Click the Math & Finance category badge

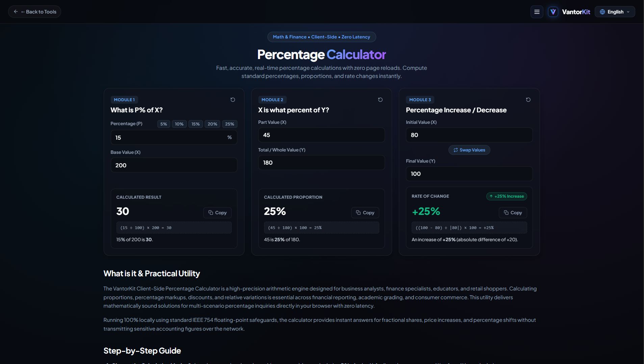coord(321,37)
